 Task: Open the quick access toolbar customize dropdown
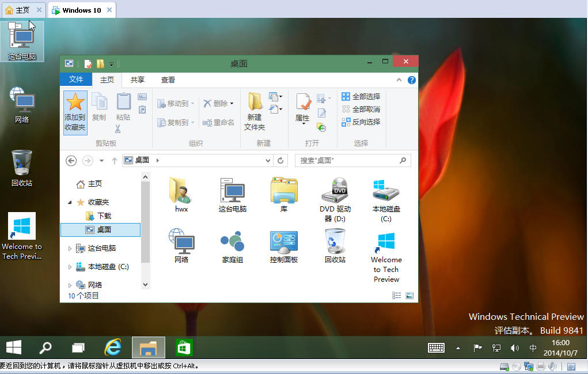tap(111, 65)
